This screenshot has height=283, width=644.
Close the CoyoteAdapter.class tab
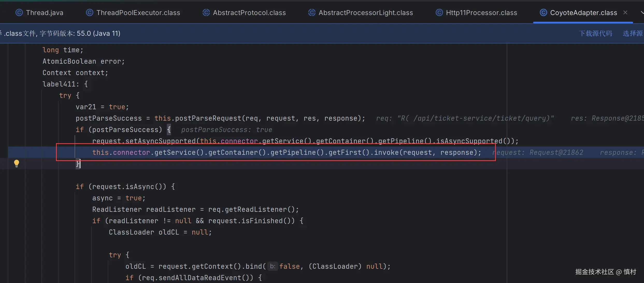click(625, 12)
